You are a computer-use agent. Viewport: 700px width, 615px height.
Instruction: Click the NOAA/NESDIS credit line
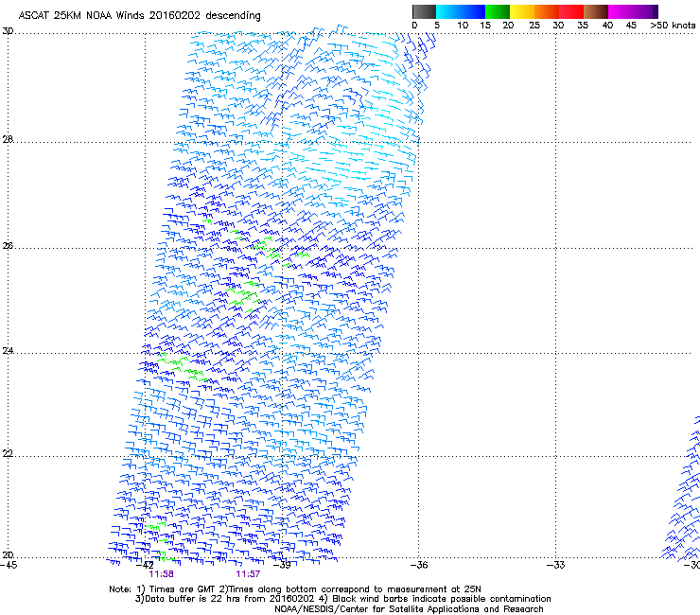click(409, 609)
